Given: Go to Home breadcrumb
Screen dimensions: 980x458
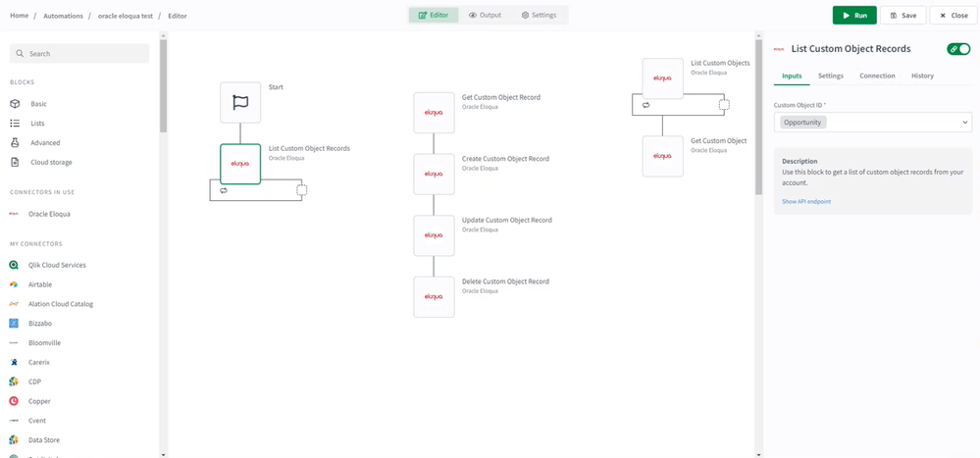Looking at the screenshot, I should (x=20, y=16).
